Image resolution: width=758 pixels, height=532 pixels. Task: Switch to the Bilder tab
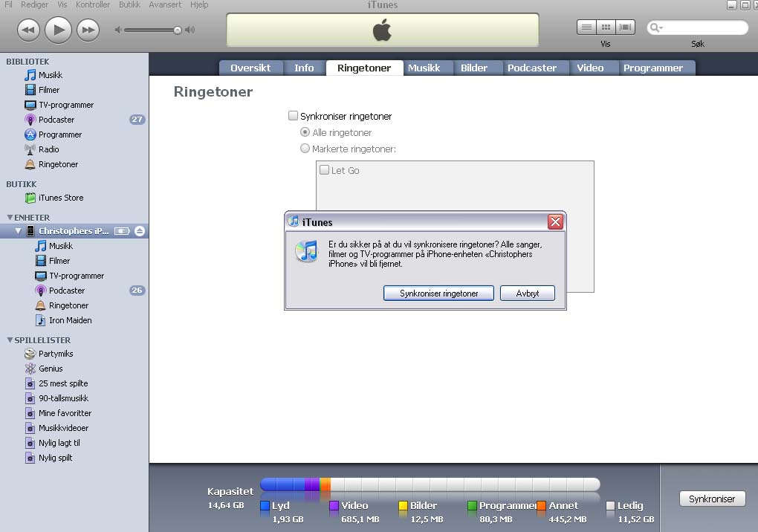point(474,68)
